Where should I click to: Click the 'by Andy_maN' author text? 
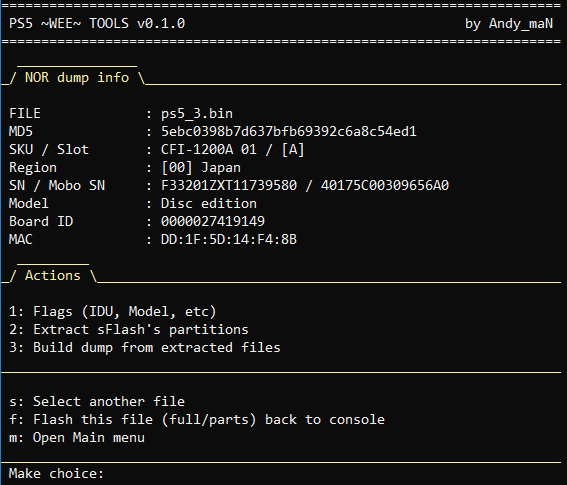pyautogui.click(x=509, y=24)
